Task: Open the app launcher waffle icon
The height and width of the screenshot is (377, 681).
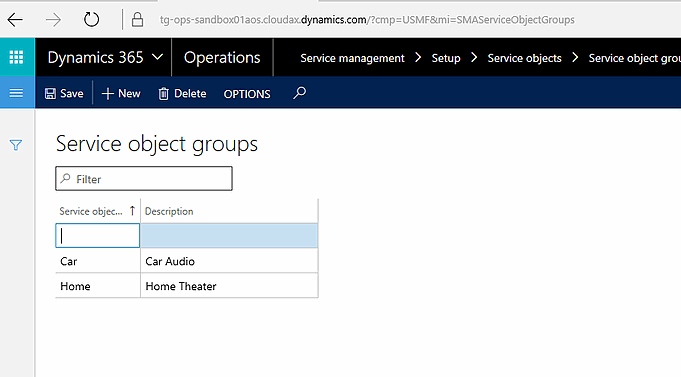Action: pyautogui.click(x=17, y=57)
